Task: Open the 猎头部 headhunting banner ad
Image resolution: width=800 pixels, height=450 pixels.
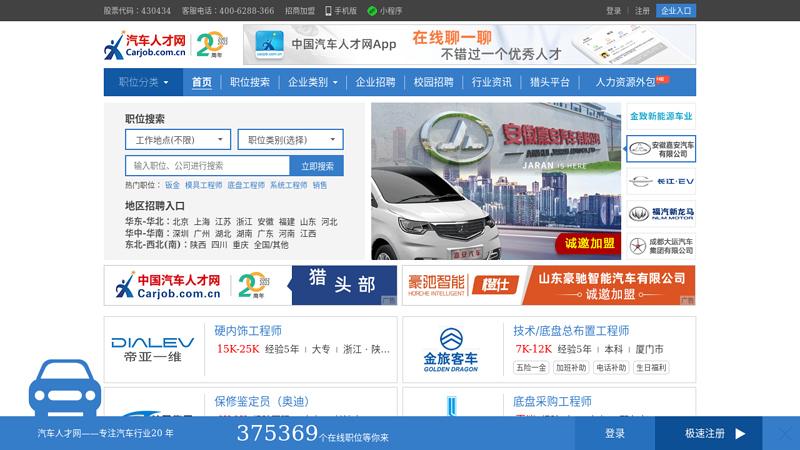Action: (251, 285)
